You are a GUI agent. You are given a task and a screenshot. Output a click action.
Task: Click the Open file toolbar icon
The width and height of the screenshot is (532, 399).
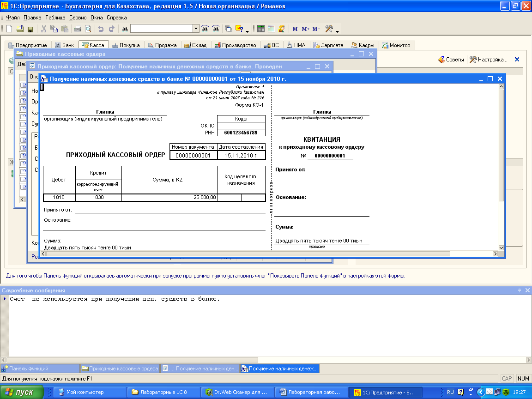(20, 29)
